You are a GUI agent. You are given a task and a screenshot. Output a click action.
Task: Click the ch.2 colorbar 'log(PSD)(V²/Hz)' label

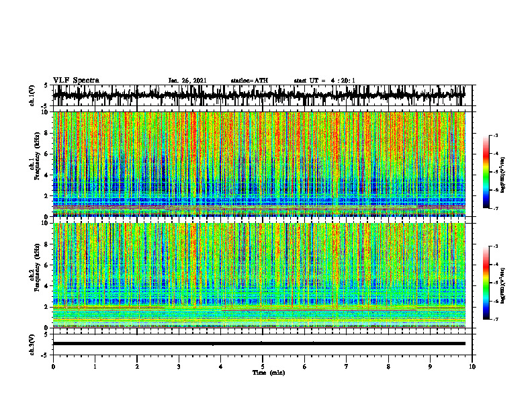click(503, 285)
